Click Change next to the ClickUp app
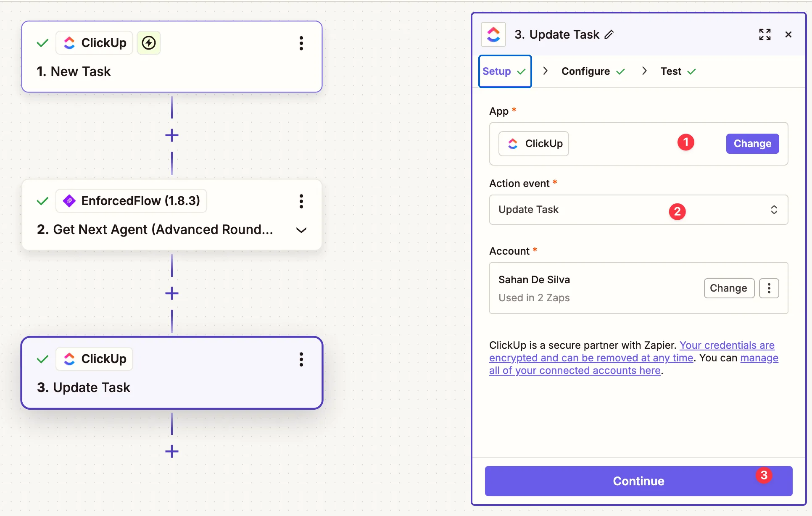Screen dimensions: 812x516 click(752, 143)
